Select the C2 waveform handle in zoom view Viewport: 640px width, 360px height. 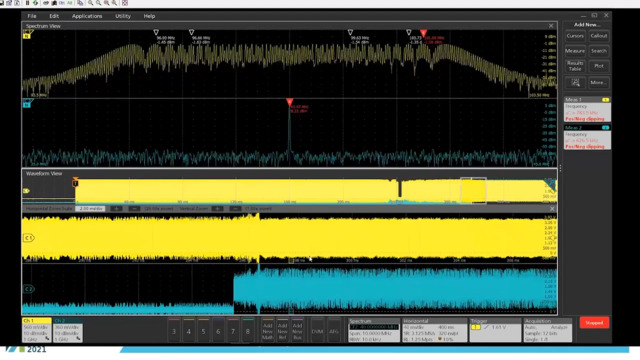tap(29, 289)
